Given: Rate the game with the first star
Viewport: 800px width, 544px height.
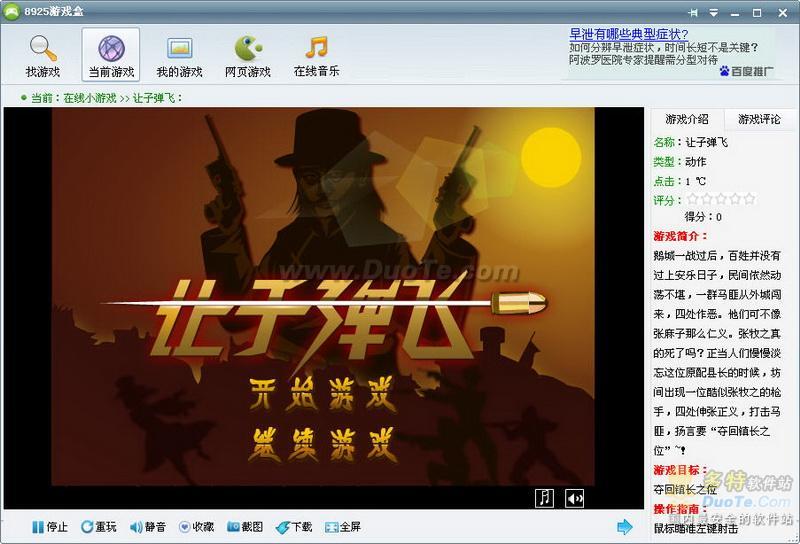Looking at the screenshot, I should tap(692, 199).
